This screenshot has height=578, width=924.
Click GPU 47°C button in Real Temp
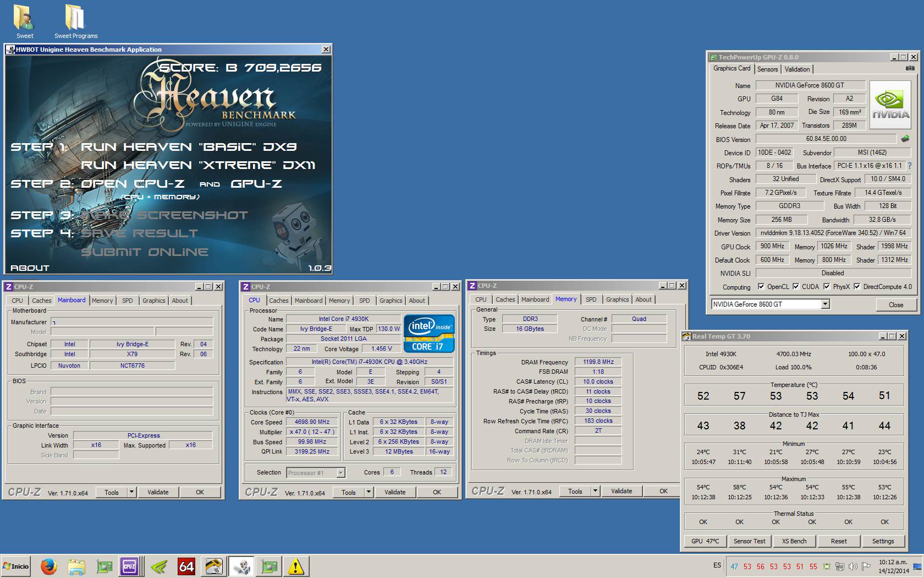tap(705, 541)
